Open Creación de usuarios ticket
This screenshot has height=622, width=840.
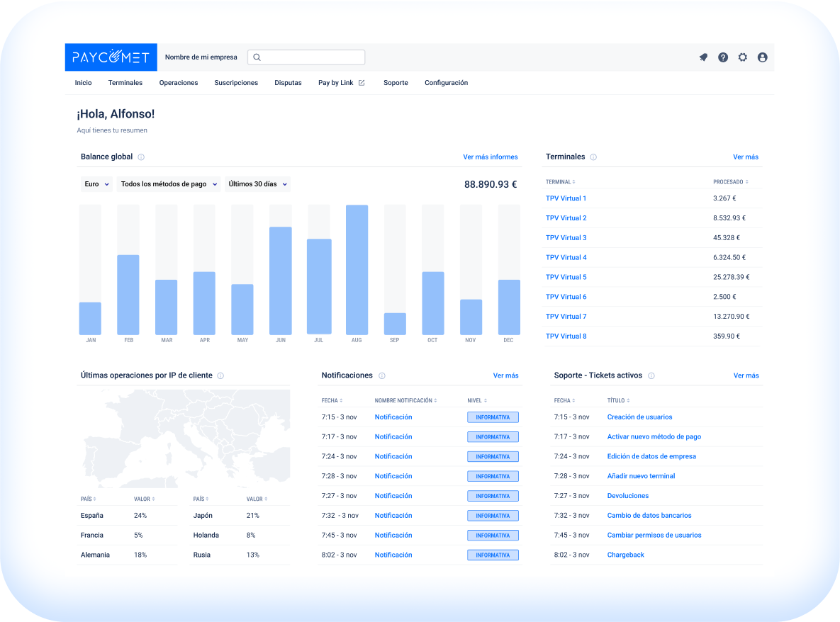click(639, 417)
